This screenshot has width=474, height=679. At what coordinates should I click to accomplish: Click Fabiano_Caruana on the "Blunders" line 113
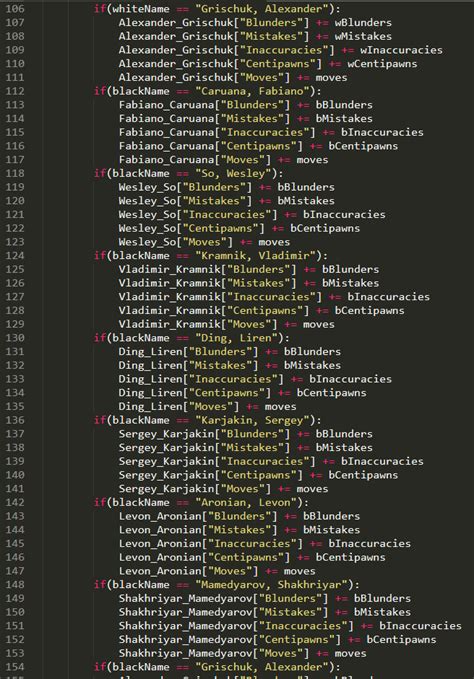(166, 105)
